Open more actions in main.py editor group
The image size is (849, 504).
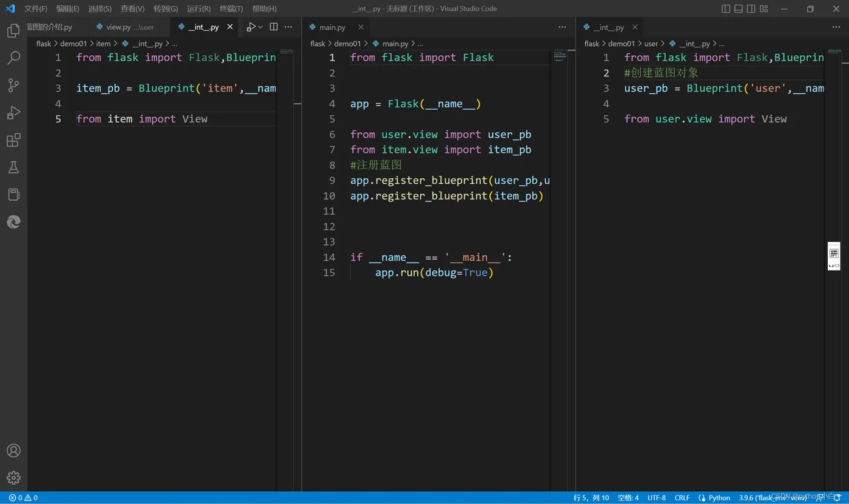(562, 27)
